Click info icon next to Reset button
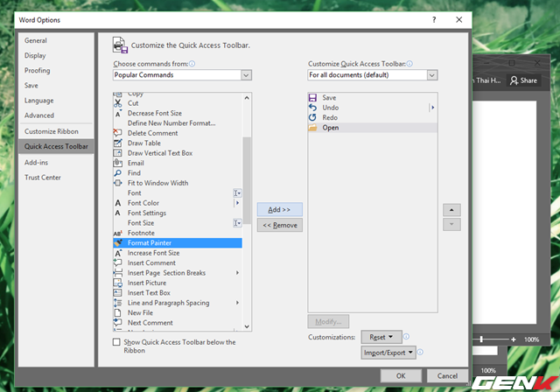The image size is (560, 392). pos(406,337)
